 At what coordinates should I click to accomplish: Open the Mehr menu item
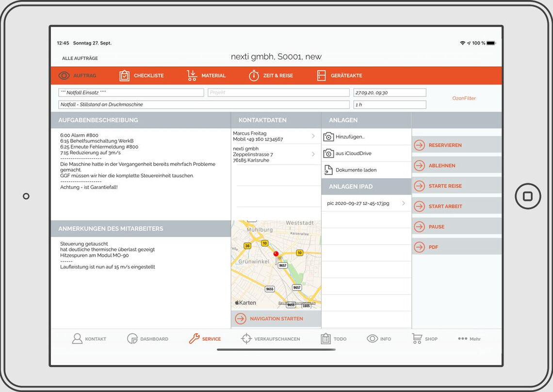pyautogui.click(x=469, y=339)
